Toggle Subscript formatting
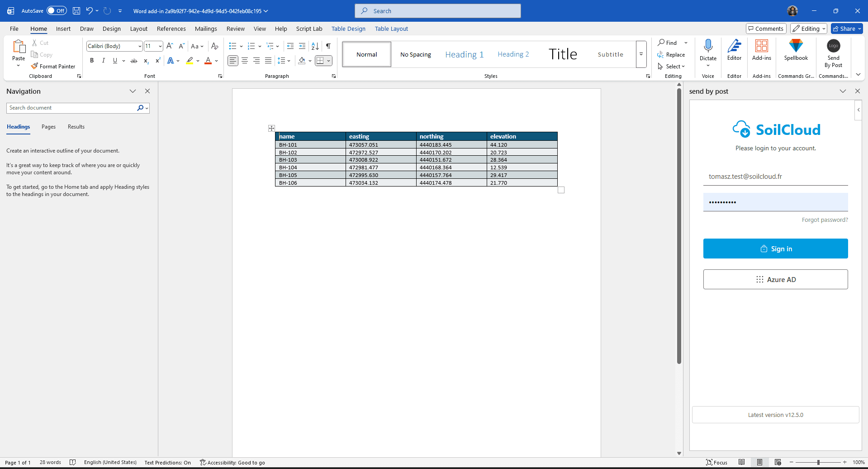This screenshot has width=868, height=469. point(146,61)
